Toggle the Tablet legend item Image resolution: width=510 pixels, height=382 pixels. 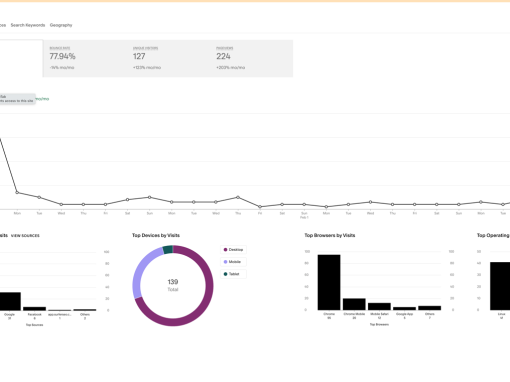233,274
